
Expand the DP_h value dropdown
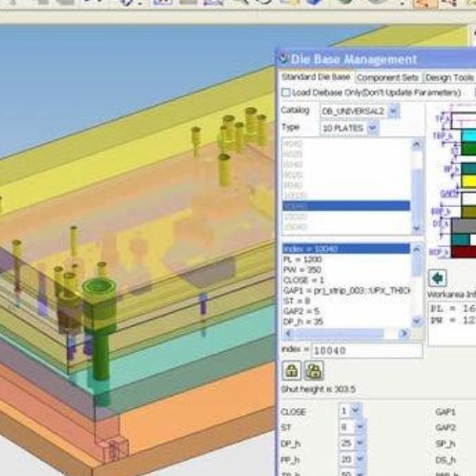(360, 443)
